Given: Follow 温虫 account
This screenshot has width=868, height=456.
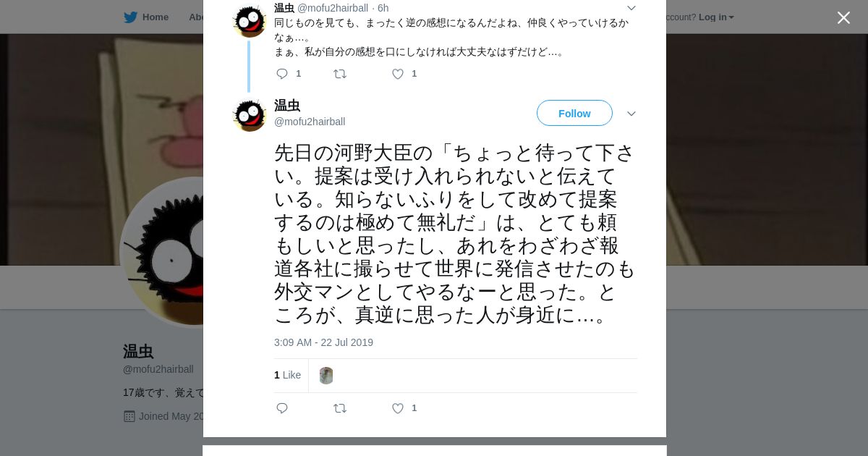Looking at the screenshot, I should 574,113.
